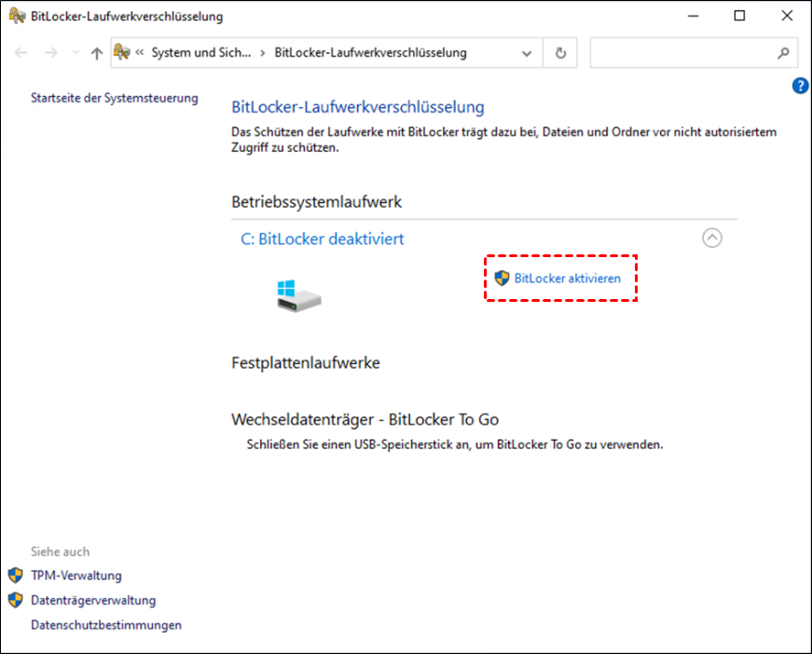Select the BitLocker-Laufwerkverschlüsselung breadcrumb
The image size is (812, 654).
(x=370, y=53)
